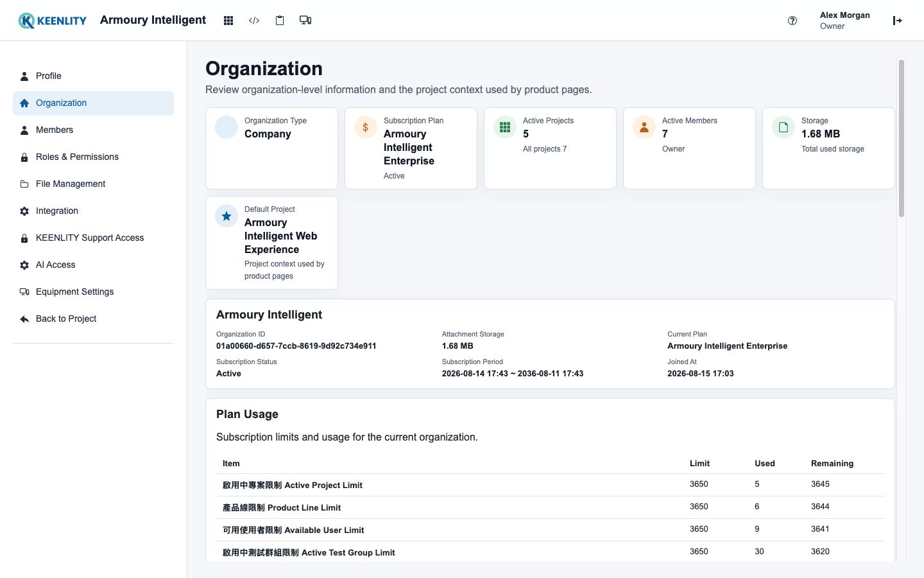Click the Used column header
Viewport: 924px width, 578px height.
click(x=765, y=464)
